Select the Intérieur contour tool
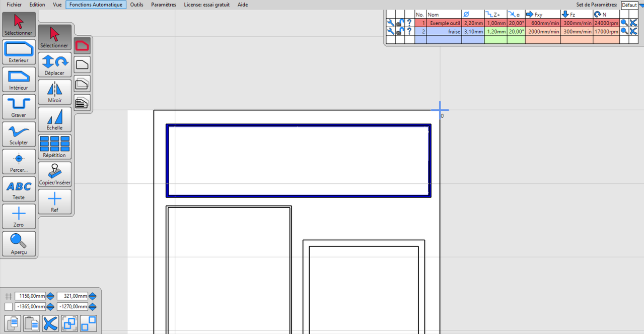Screen dimensions: 644x334 point(19,80)
